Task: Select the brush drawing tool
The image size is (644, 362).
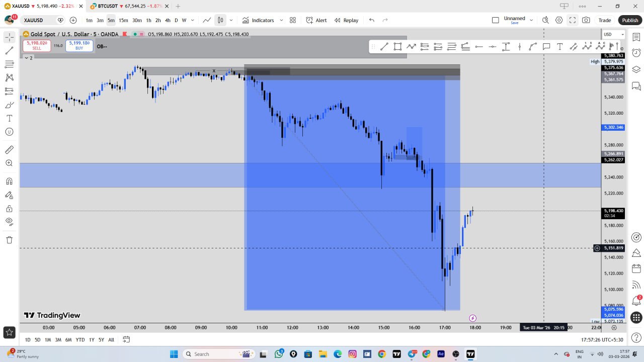Action: 9,105
